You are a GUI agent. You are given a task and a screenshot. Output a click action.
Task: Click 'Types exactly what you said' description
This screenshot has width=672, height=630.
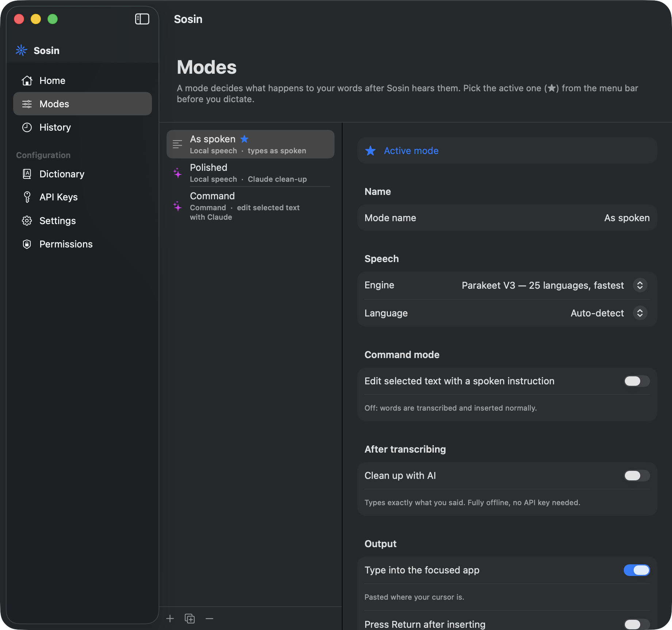(x=472, y=503)
